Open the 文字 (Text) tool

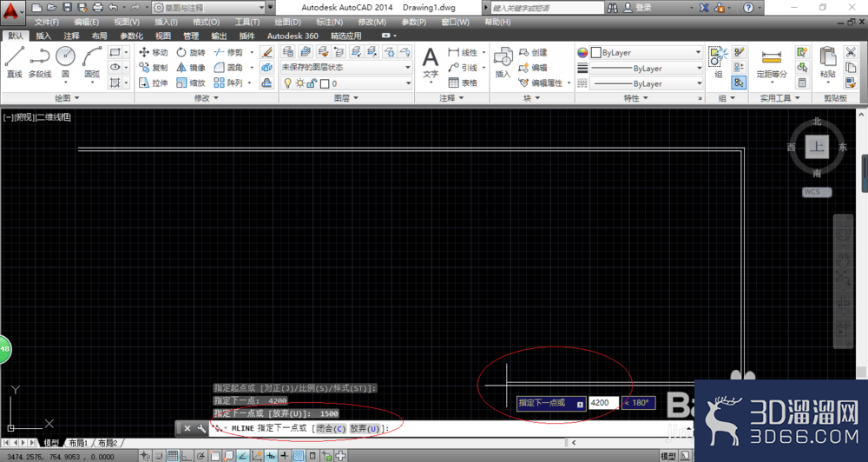(x=431, y=62)
